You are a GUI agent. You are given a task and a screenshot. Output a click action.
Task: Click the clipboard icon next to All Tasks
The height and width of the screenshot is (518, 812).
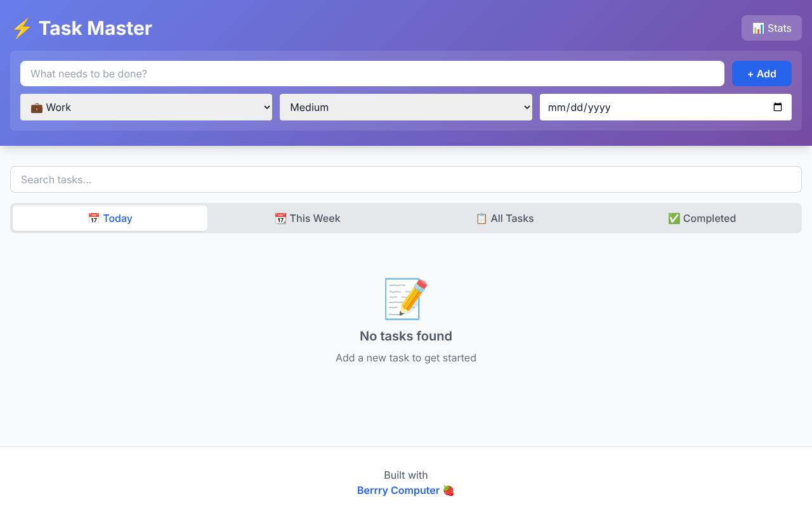[x=481, y=218]
